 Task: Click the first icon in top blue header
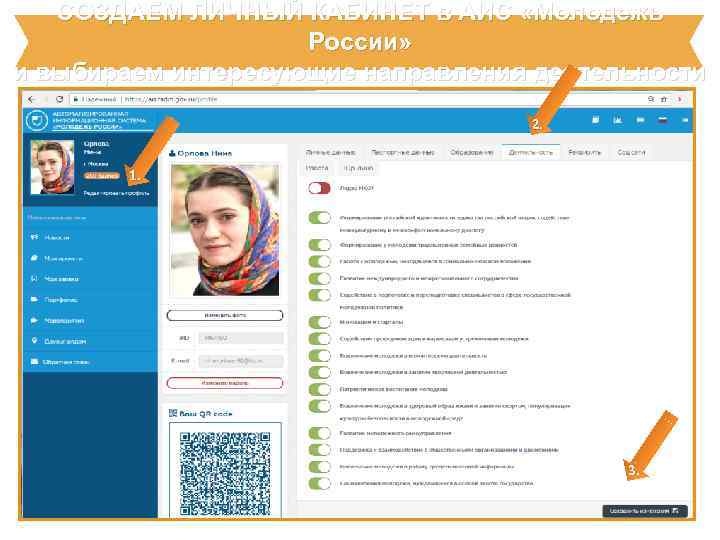pyautogui.click(x=596, y=120)
